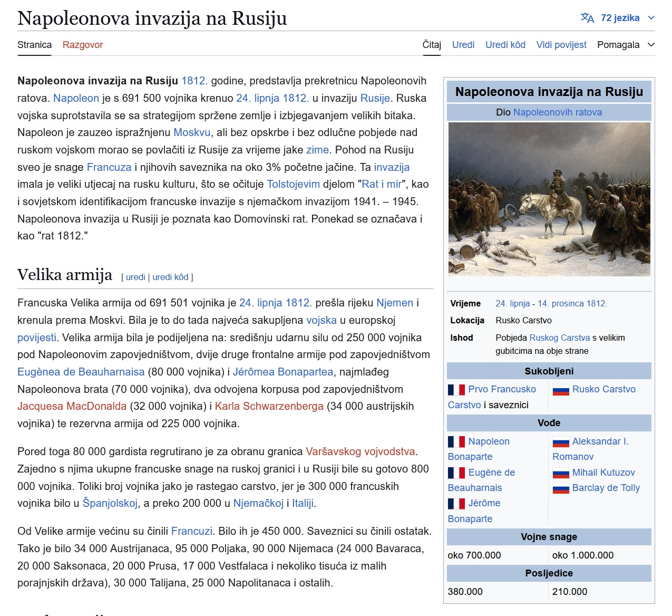The height and width of the screenshot is (616, 672).
Task: Open Mihail Kutuzov link
Action: [x=603, y=473]
